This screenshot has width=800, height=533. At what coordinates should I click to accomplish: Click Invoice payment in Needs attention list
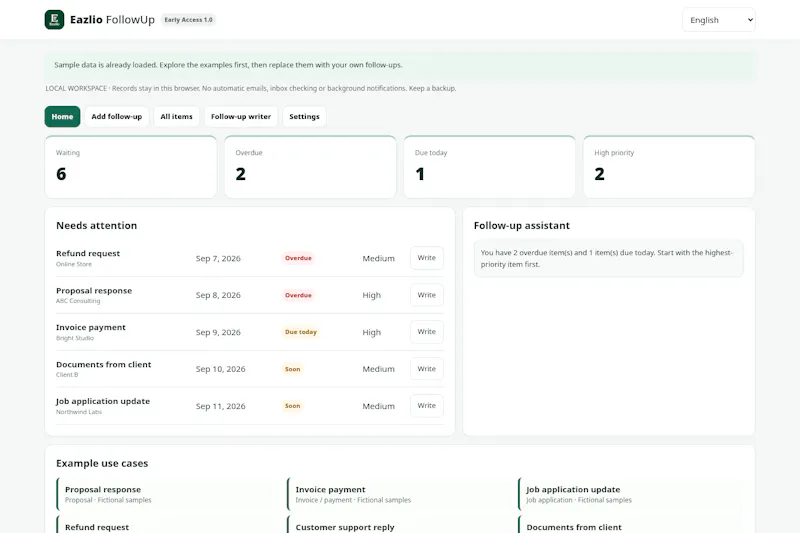point(91,327)
